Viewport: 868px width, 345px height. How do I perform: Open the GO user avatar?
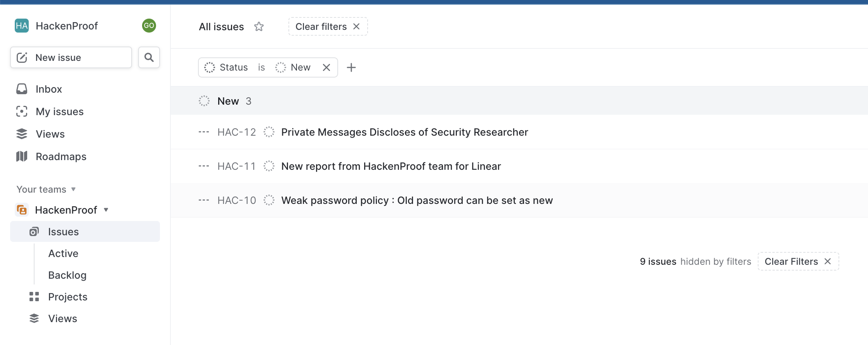point(149,26)
